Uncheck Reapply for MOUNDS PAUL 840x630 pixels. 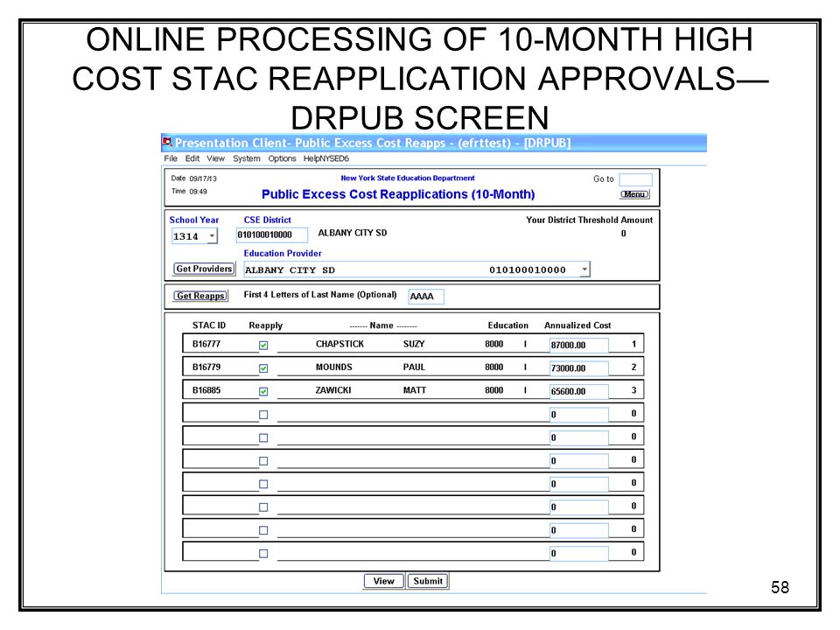point(263,368)
